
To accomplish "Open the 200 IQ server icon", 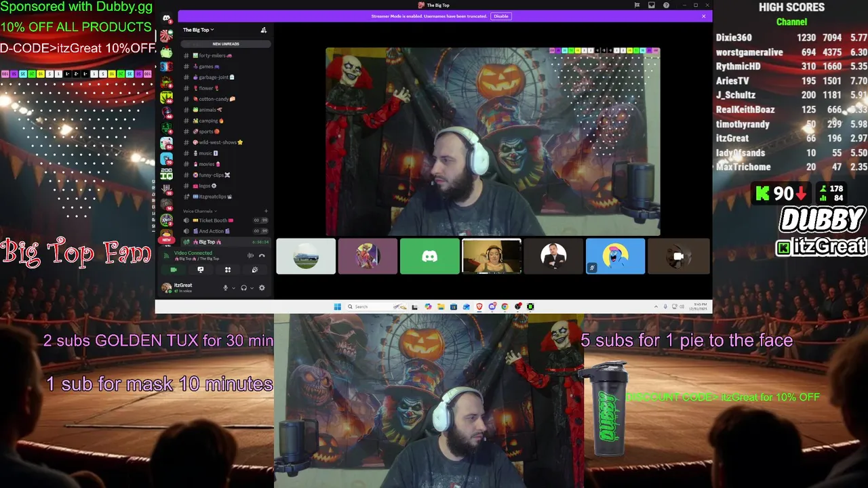I will point(166,174).
